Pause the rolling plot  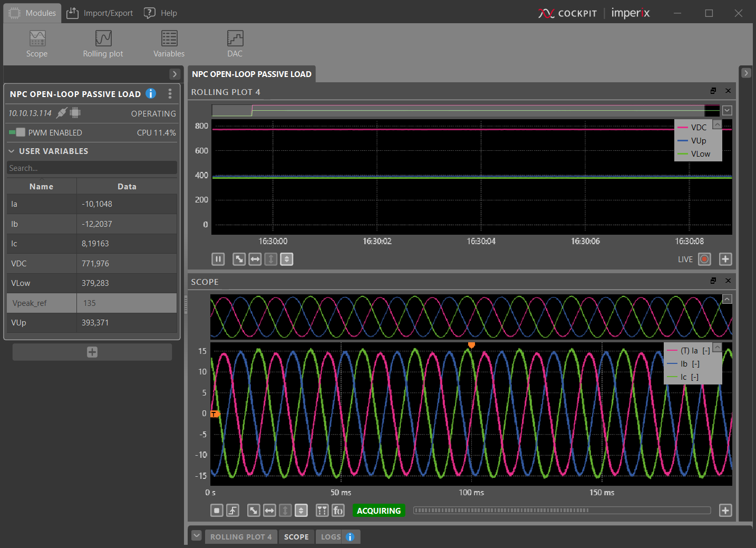pyautogui.click(x=218, y=259)
